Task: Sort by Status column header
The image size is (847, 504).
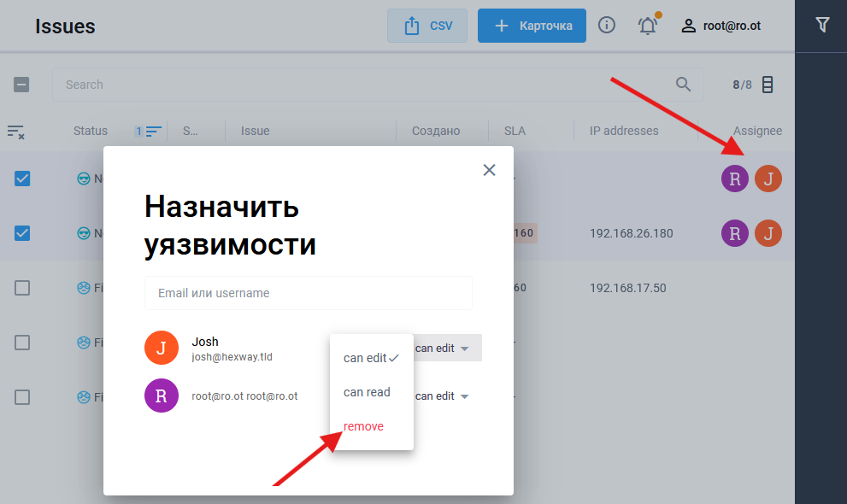Action: pyautogui.click(x=91, y=131)
